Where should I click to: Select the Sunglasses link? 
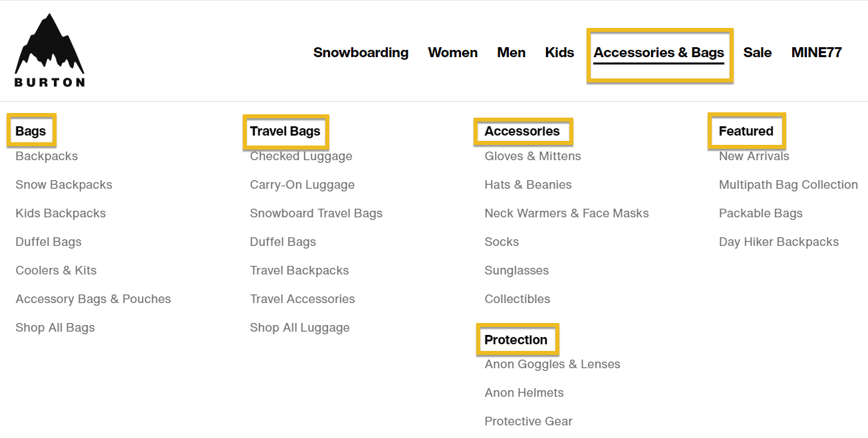[517, 271]
